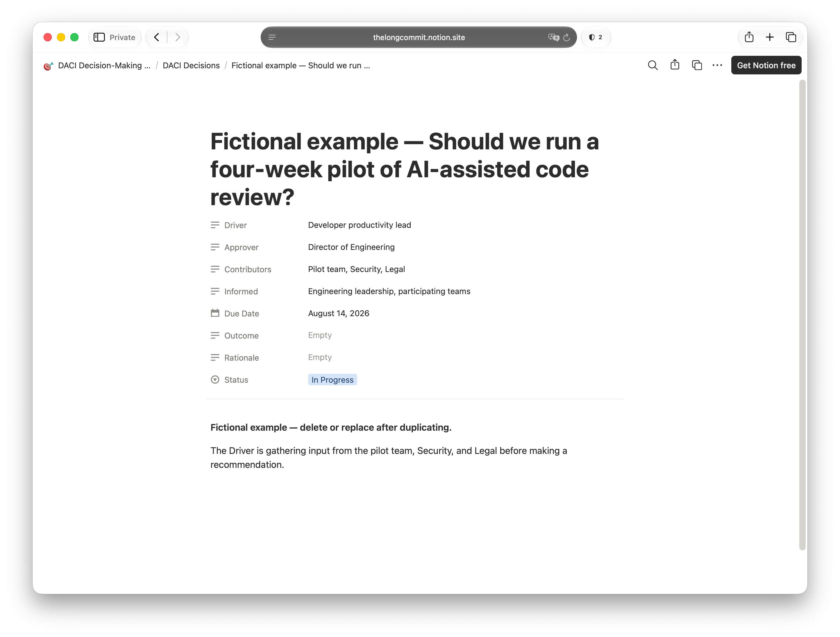Click the Safari share icon in the toolbar

coord(749,37)
